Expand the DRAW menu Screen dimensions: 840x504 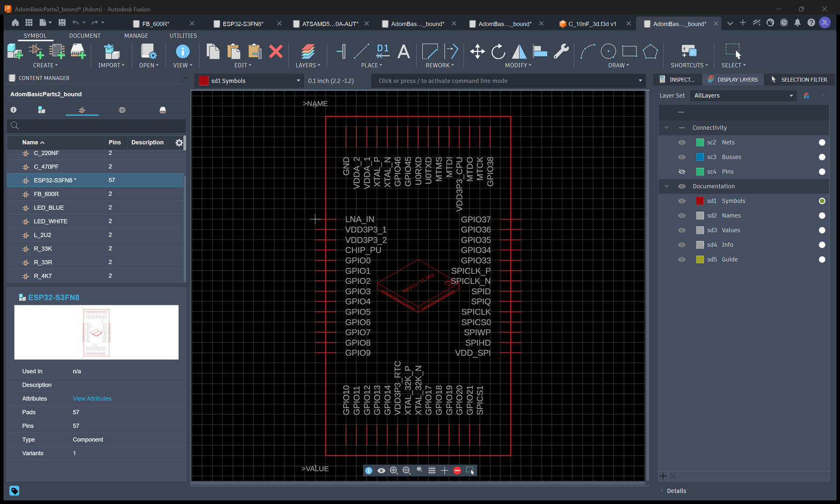(x=618, y=65)
